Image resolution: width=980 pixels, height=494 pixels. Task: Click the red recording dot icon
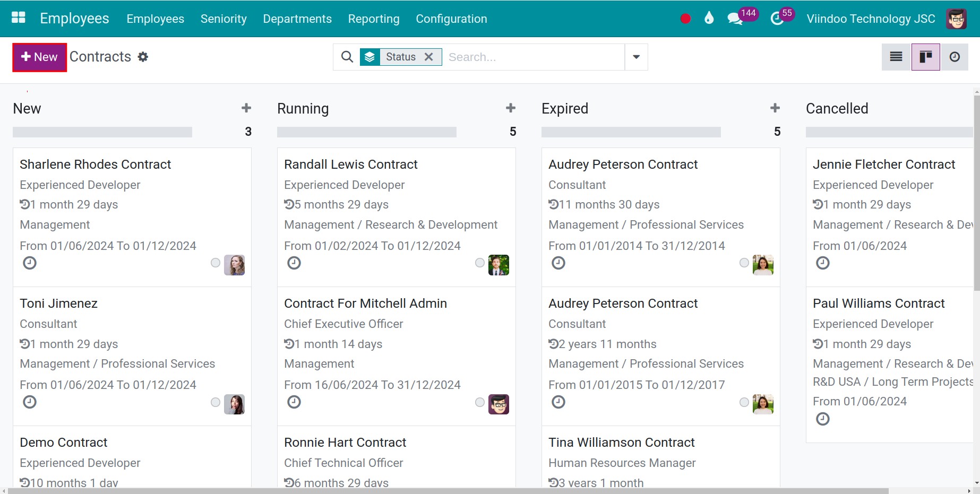coord(685,19)
